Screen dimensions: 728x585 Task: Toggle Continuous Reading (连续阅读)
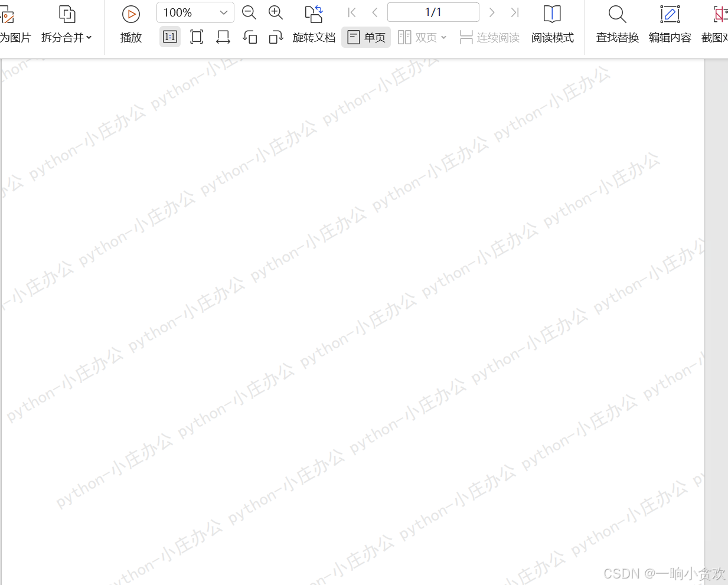(489, 37)
